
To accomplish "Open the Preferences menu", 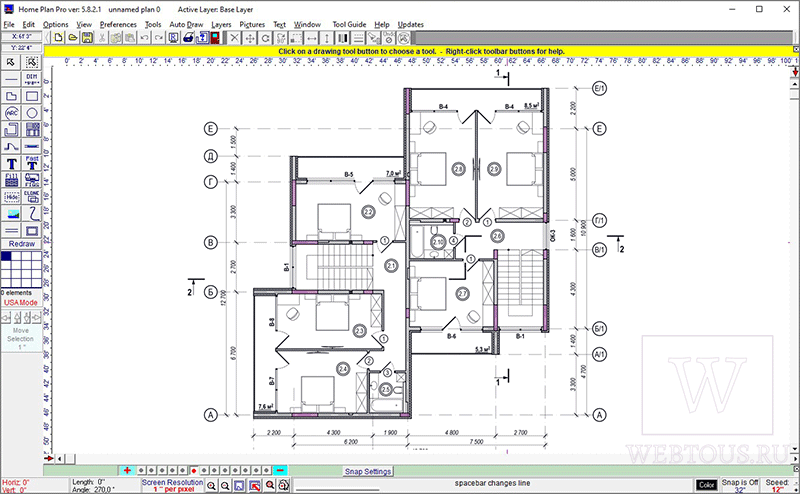I will pos(118,24).
